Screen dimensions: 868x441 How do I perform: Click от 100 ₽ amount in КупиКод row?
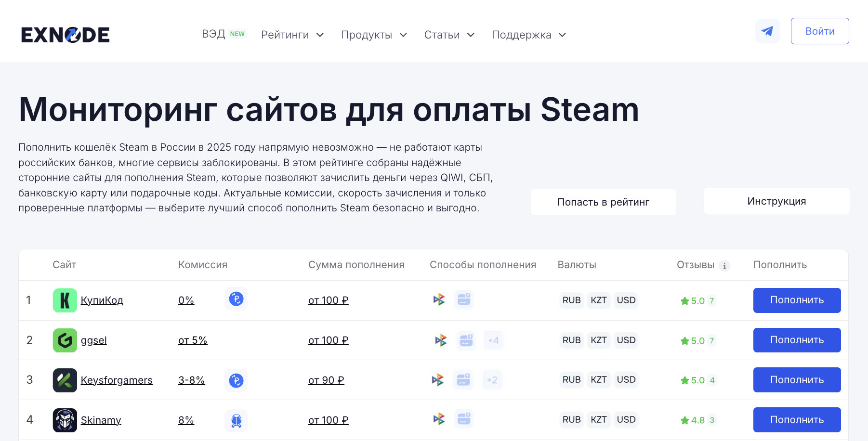[x=329, y=300]
